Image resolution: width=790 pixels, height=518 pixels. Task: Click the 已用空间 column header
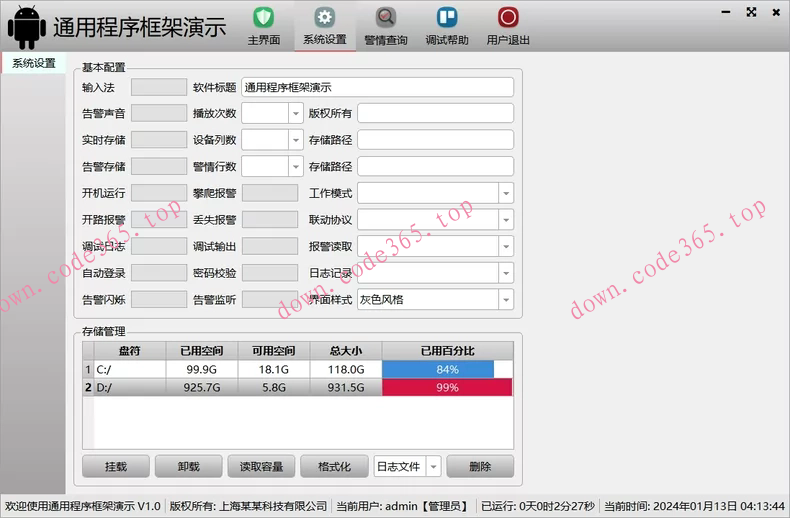pos(202,351)
